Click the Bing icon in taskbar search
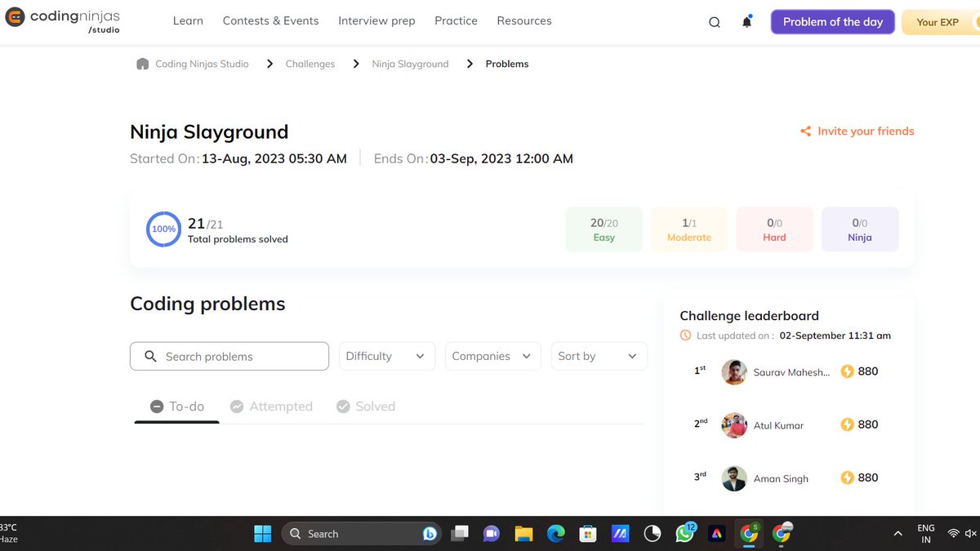980x551 pixels. tap(430, 534)
